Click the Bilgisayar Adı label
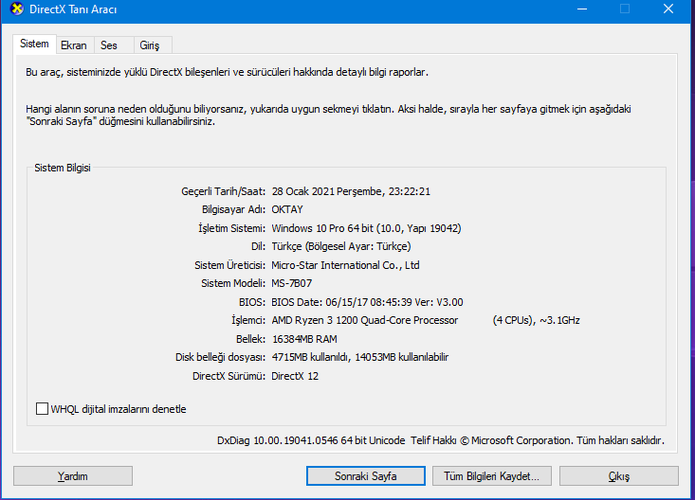 [x=234, y=210]
